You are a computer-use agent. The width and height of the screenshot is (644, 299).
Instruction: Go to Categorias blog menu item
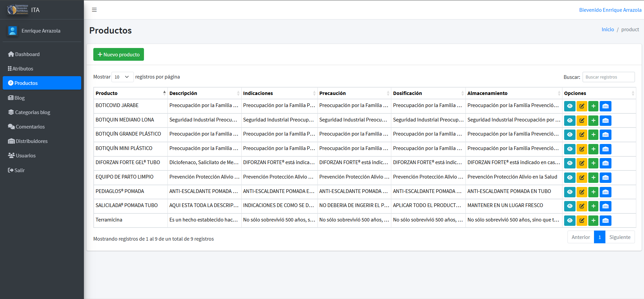click(32, 112)
